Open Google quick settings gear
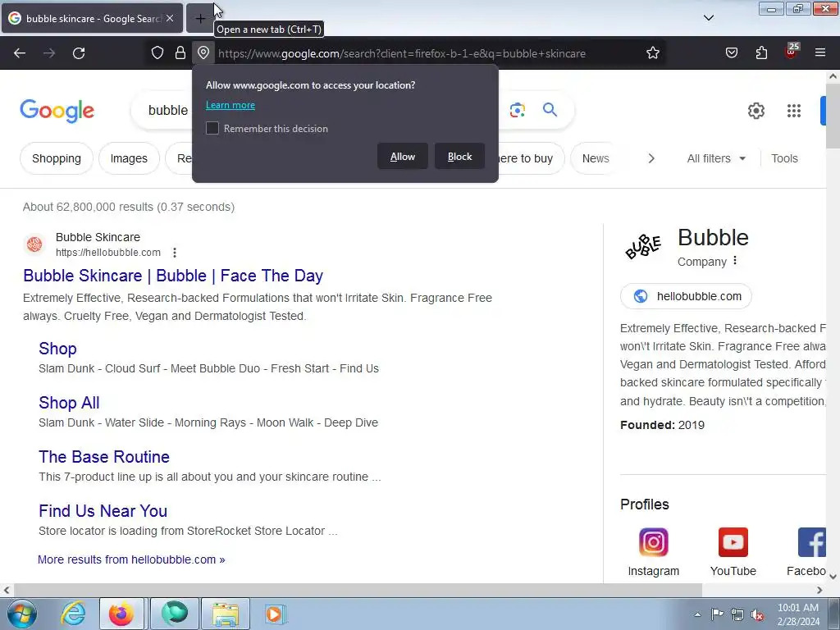The height and width of the screenshot is (630, 840). pos(756,111)
